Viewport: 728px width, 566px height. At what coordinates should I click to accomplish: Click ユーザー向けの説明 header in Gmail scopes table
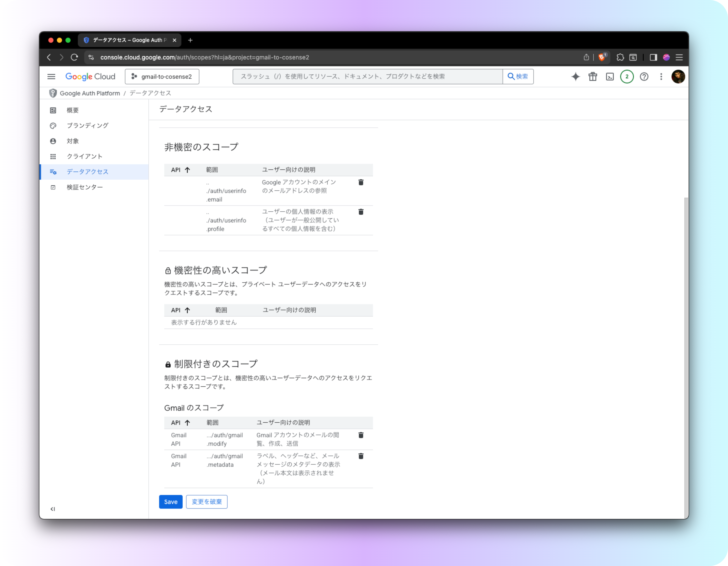click(283, 423)
